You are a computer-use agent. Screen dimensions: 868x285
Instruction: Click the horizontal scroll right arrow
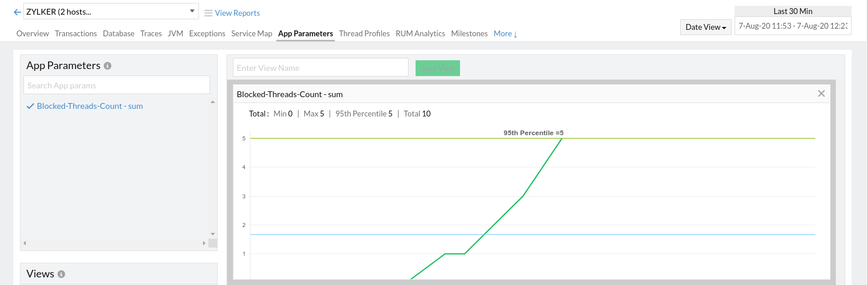coord(204,243)
